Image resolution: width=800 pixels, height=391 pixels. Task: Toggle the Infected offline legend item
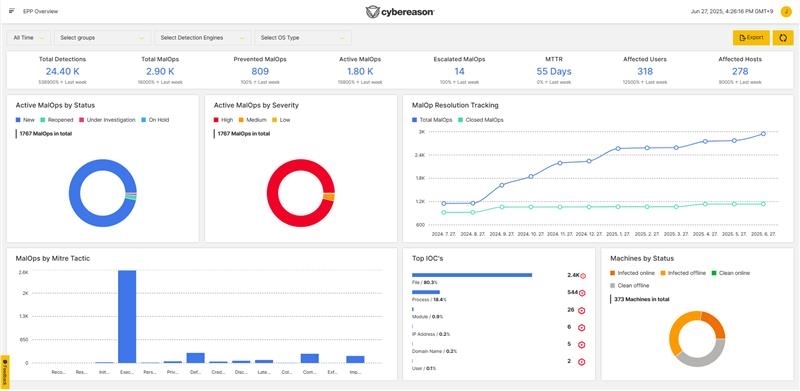pos(684,273)
